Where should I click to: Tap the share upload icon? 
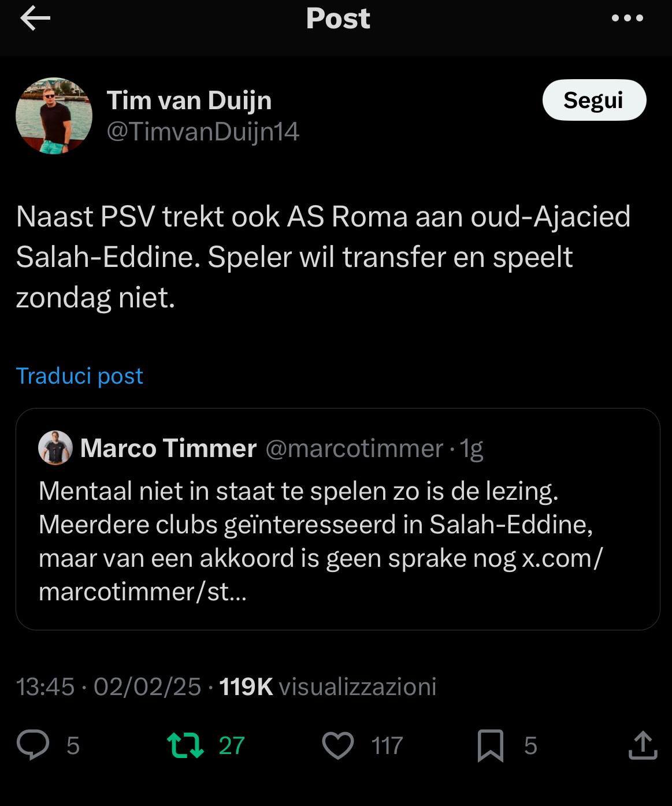(643, 745)
